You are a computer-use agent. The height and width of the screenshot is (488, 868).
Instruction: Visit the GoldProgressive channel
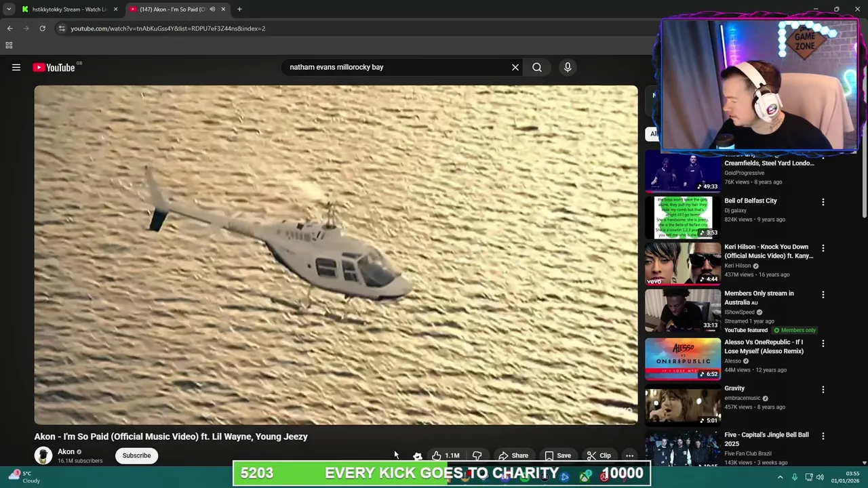(x=744, y=173)
